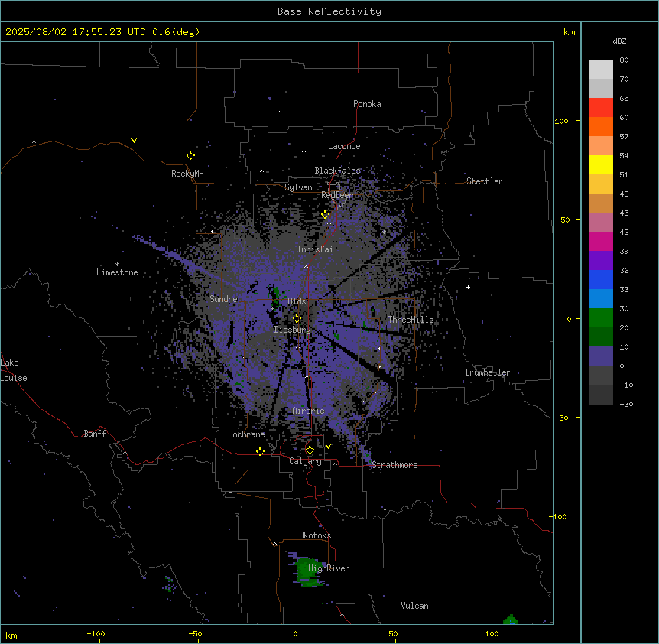Screen dimensions: 659x644
Task: Click the Limestone label
Action: click(117, 272)
